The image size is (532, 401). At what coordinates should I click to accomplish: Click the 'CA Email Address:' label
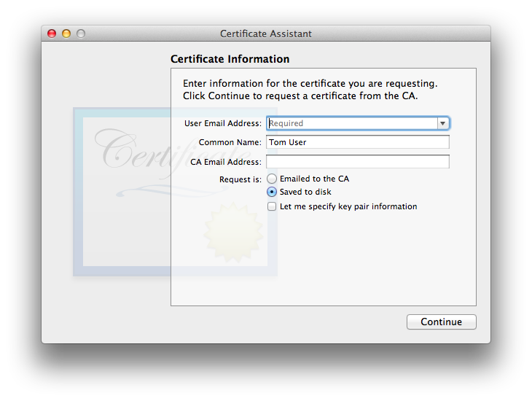click(x=226, y=162)
